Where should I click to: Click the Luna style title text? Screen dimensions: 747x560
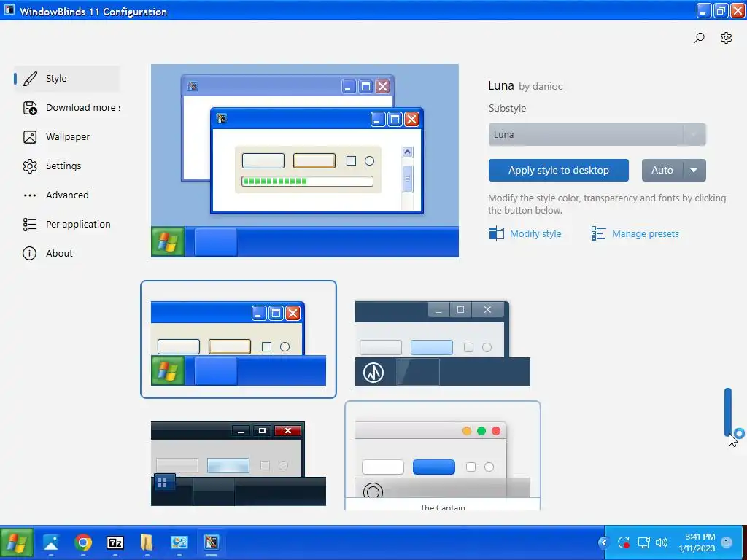pos(500,86)
